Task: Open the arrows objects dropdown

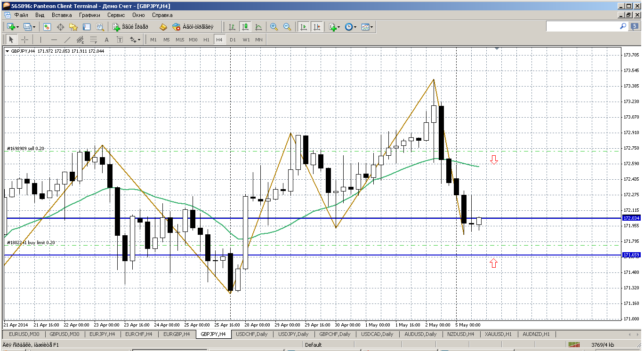Action: [135, 40]
